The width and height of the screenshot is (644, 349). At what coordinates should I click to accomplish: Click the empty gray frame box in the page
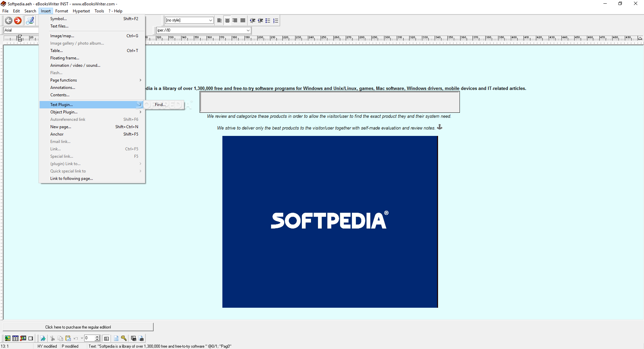(330, 102)
